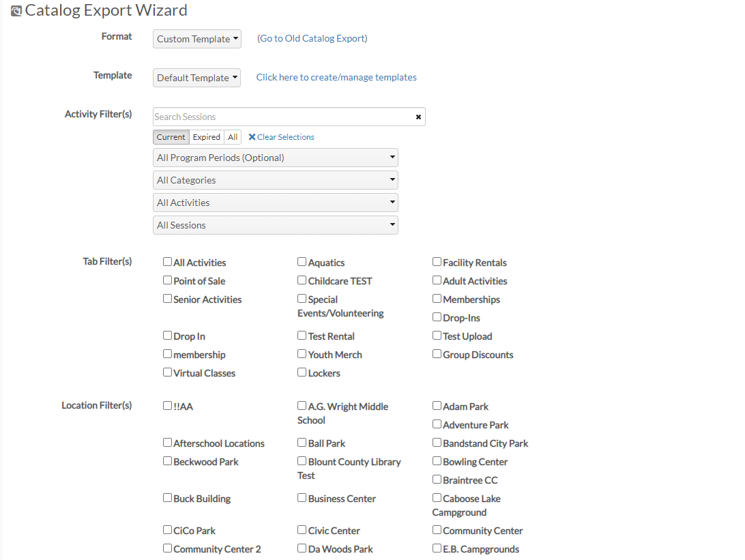Select the Current sessions tab
745x560 pixels.
pos(171,137)
